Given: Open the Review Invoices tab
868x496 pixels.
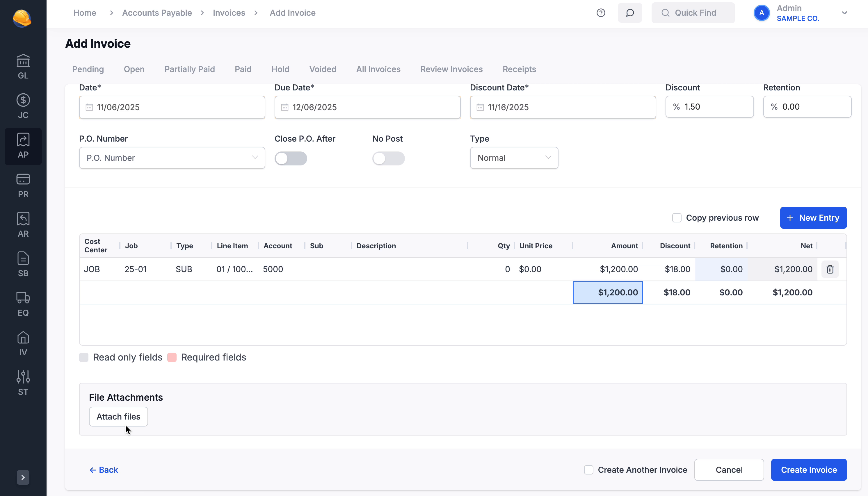Looking at the screenshot, I should [x=451, y=69].
